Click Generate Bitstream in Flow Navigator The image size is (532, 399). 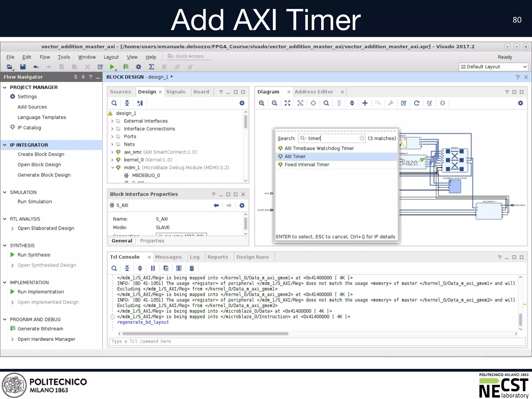pyautogui.click(x=40, y=329)
